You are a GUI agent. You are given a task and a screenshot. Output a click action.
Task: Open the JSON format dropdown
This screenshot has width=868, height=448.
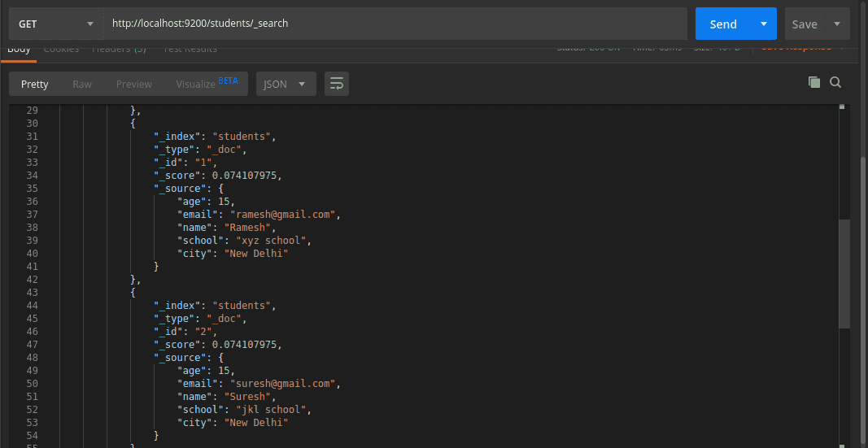(x=286, y=84)
